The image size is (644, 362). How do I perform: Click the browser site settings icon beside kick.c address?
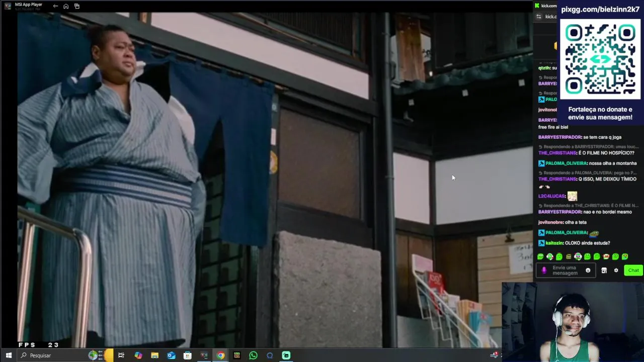pyautogui.click(x=539, y=17)
